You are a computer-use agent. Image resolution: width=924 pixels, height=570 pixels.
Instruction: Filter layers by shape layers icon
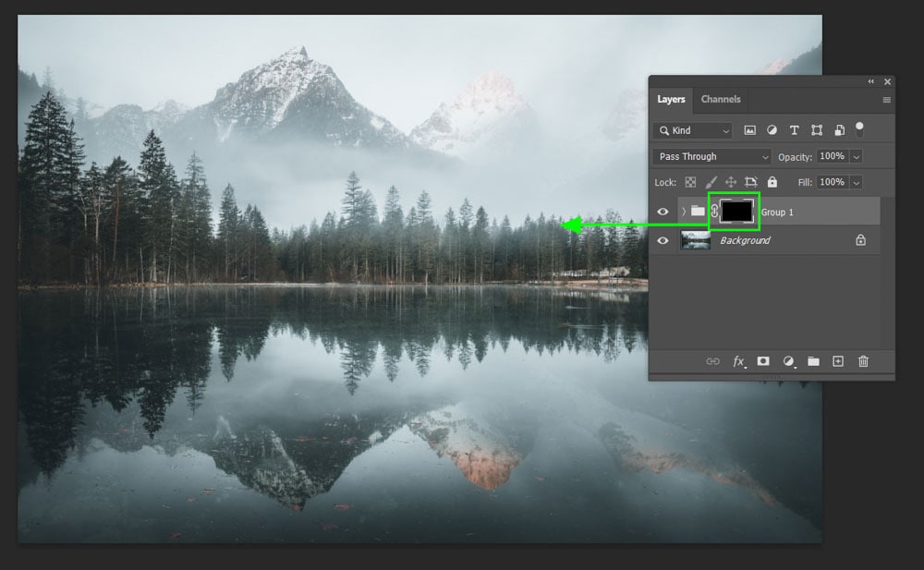(x=817, y=130)
